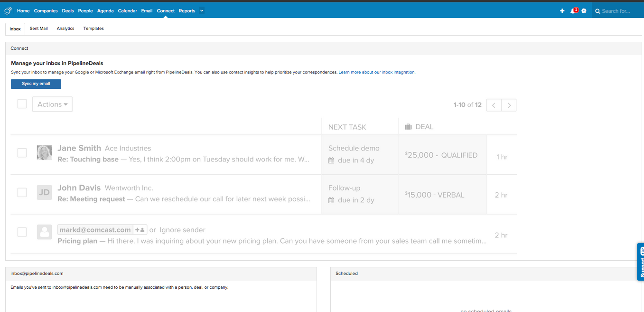Click the PipelineDeals logo icon
The height and width of the screenshot is (312, 644).
click(8, 10)
